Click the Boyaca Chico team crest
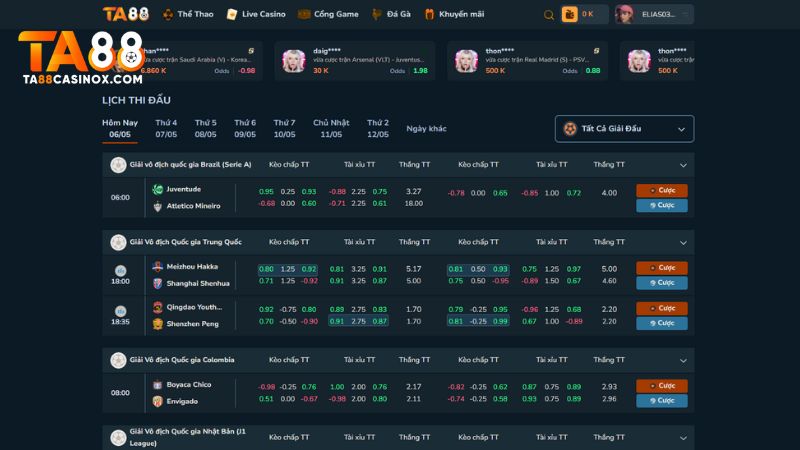The height and width of the screenshot is (450, 800). click(157, 385)
